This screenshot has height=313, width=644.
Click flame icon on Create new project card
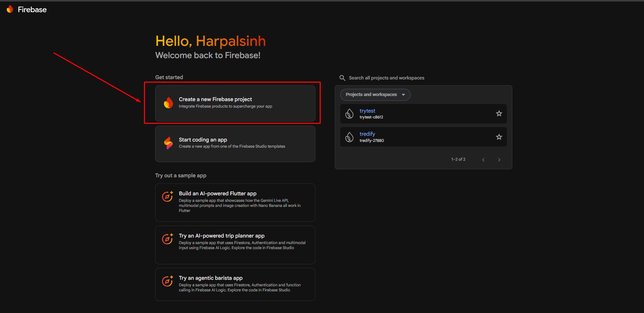(168, 103)
